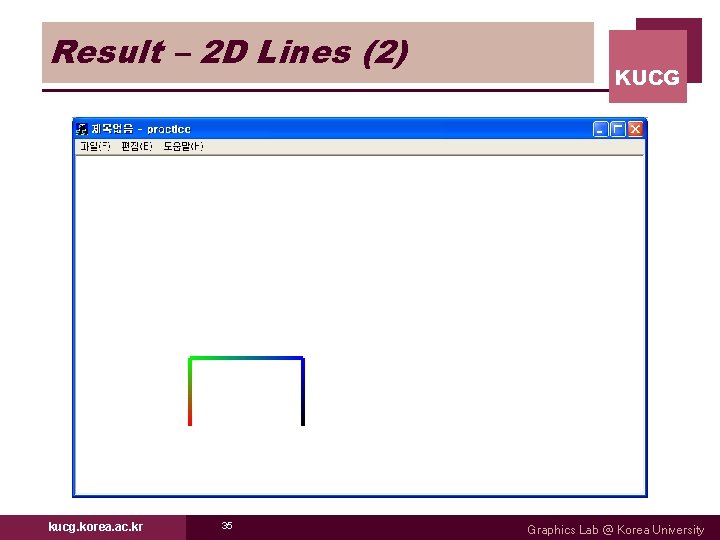Click the slide number 35
720x540 pixels.
[227, 525]
